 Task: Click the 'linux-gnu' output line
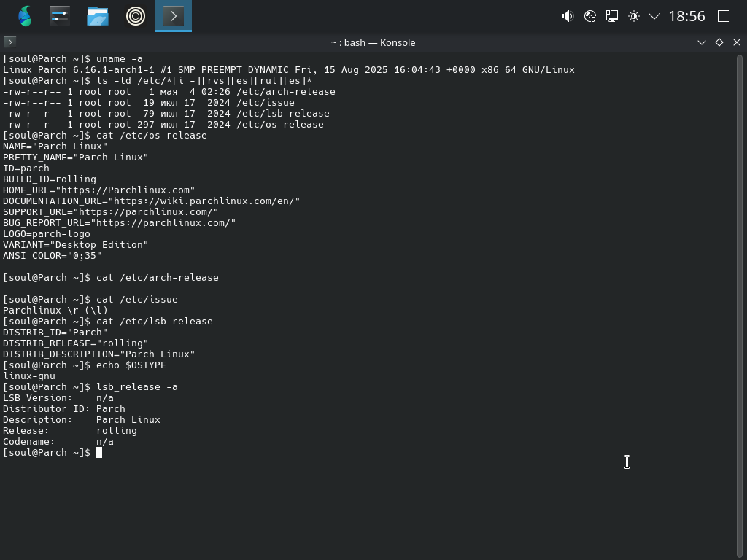tap(29, 377)
